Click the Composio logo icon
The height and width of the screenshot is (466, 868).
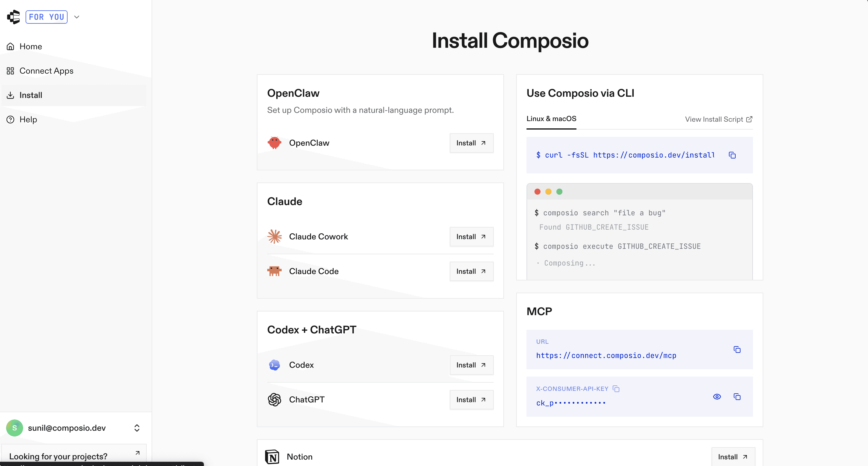[13, 17]
